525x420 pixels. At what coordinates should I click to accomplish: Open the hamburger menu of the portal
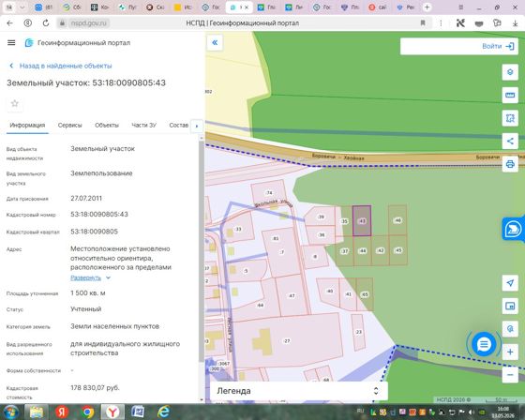point(11,42)
